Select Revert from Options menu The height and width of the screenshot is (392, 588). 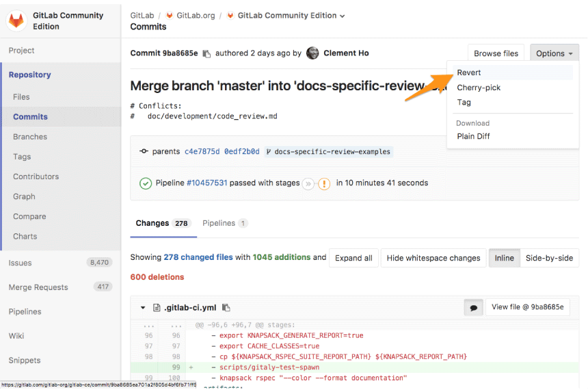(x=513, y=73)
